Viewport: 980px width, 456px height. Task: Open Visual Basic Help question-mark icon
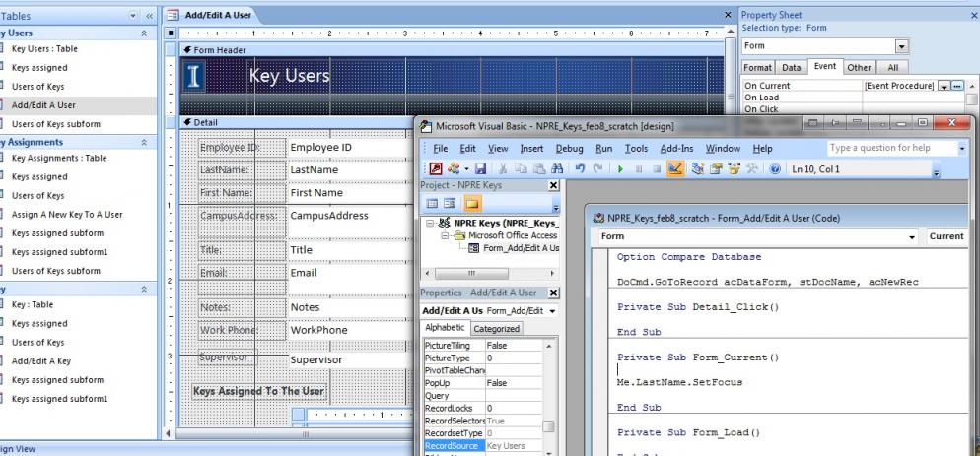pos(775,168)
